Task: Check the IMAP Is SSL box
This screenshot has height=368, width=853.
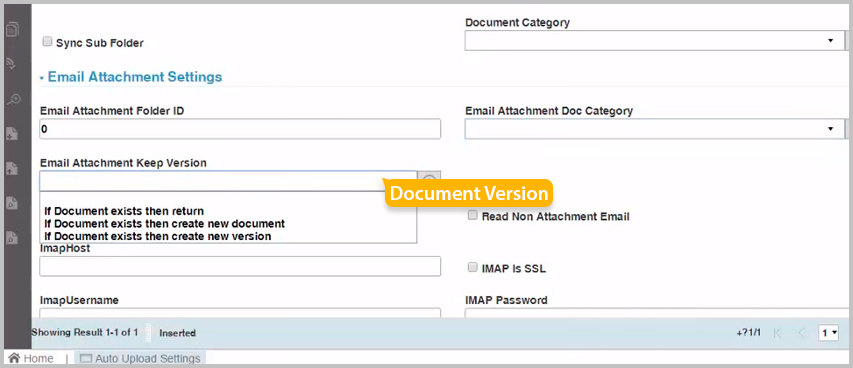Action: [x=473, y=267]
